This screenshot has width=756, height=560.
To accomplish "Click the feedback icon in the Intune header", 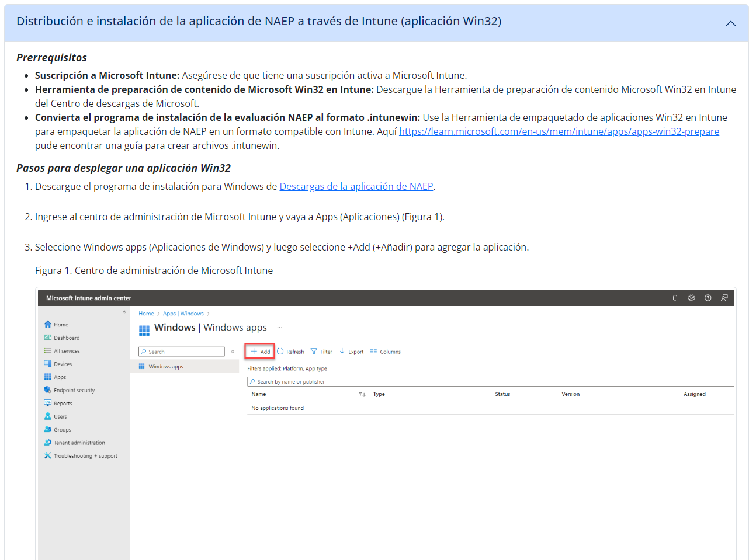I will pos(724,298).
